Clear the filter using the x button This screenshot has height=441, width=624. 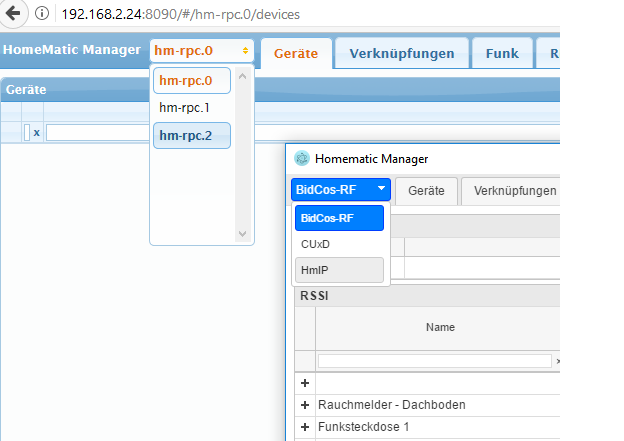pos(37,133)
